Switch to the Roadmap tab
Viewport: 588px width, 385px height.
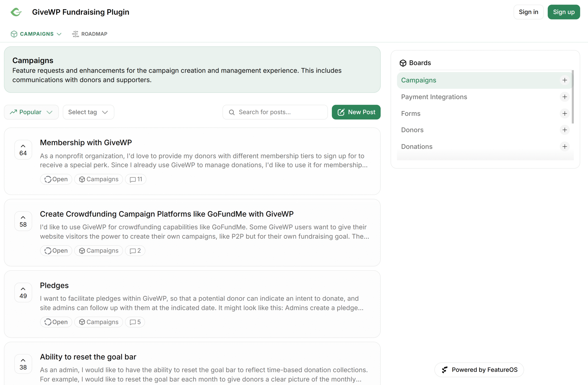click(90, 34)
